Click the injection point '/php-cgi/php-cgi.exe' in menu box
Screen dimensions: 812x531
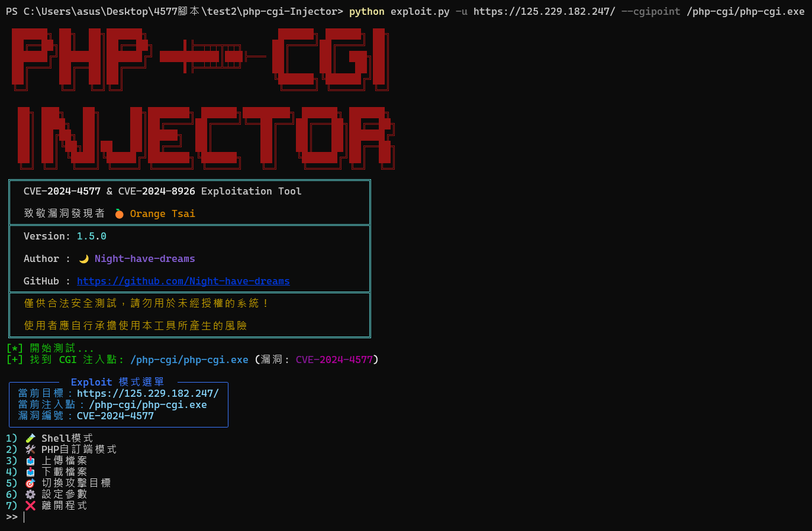(x=148, y=404)
